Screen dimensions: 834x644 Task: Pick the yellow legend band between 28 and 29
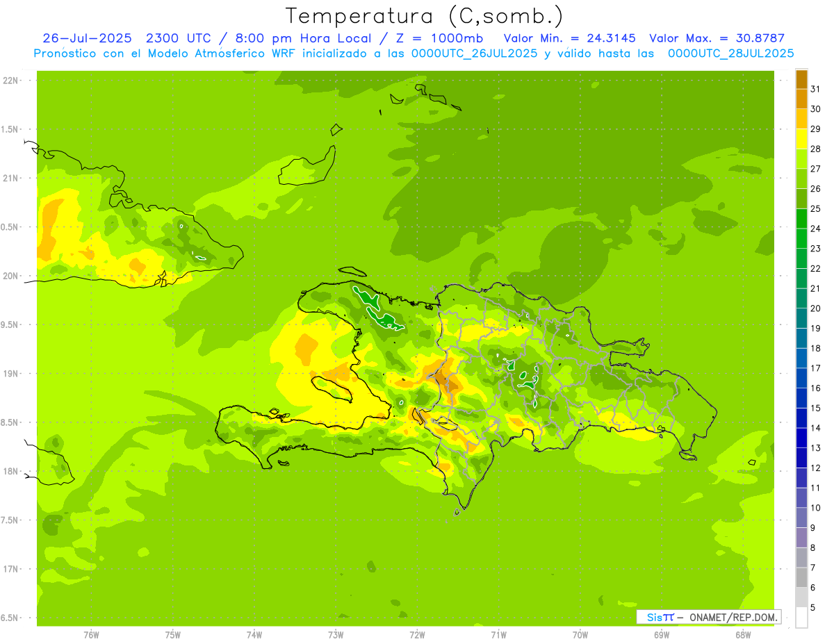[801, 139]
